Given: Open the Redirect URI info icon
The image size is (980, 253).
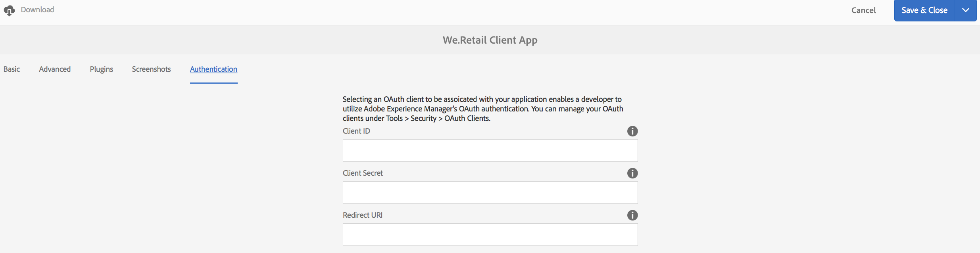Looking at the screenshot, I should pos(632,215).
